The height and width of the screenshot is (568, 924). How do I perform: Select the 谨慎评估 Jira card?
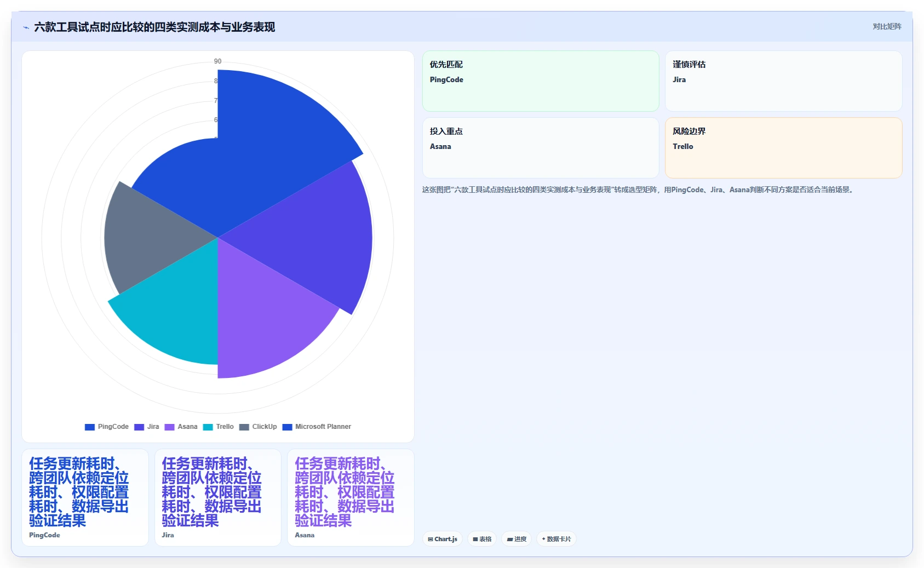[783, 81]
